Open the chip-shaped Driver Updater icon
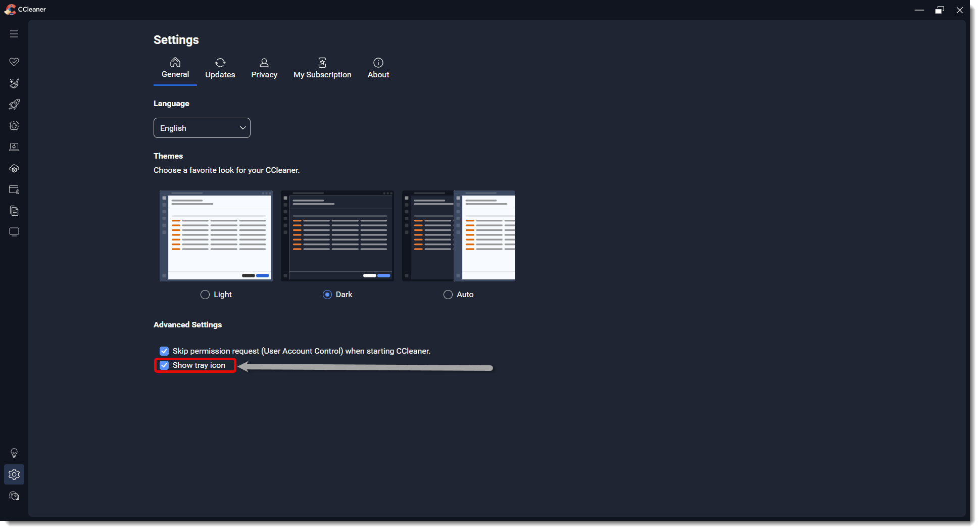This screenshot has width=980, height=531. click(x=14, y=126)
